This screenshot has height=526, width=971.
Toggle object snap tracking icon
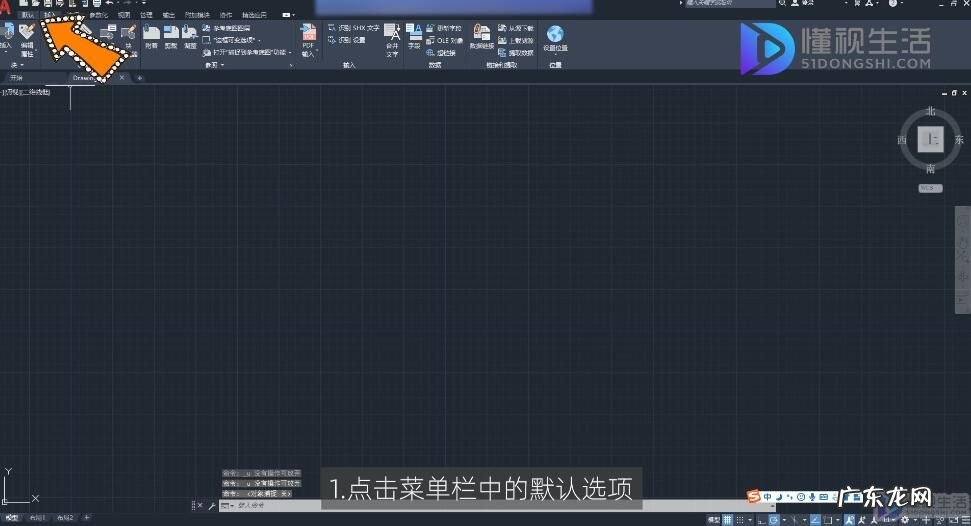pyautogui.click(x=815, y=520)
